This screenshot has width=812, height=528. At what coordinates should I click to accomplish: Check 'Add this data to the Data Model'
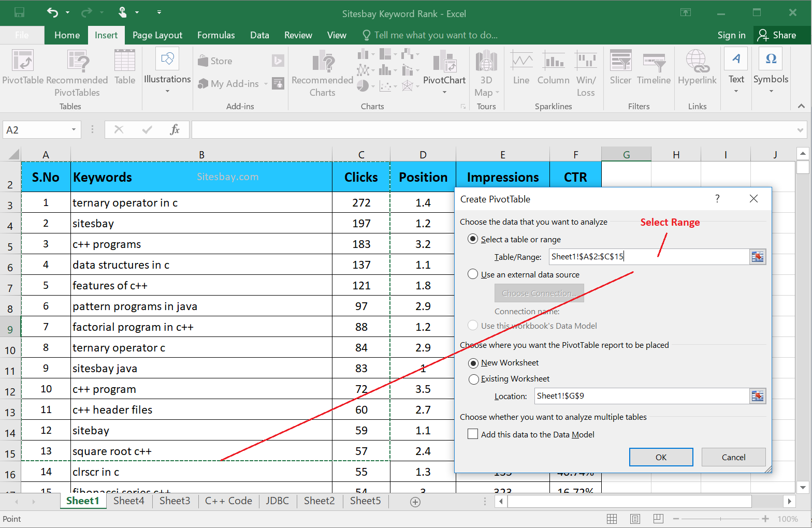pyautogui.click(x=473, y=434)
